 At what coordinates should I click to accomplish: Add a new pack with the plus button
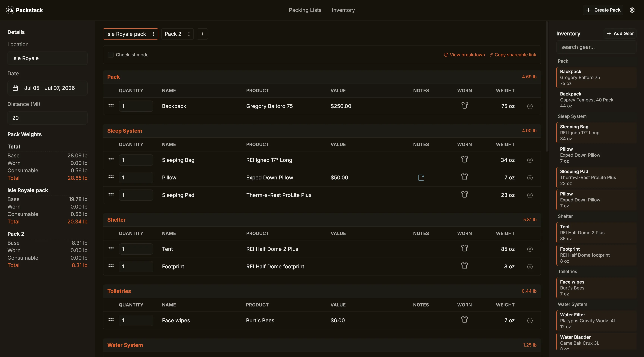pos(202,34)
